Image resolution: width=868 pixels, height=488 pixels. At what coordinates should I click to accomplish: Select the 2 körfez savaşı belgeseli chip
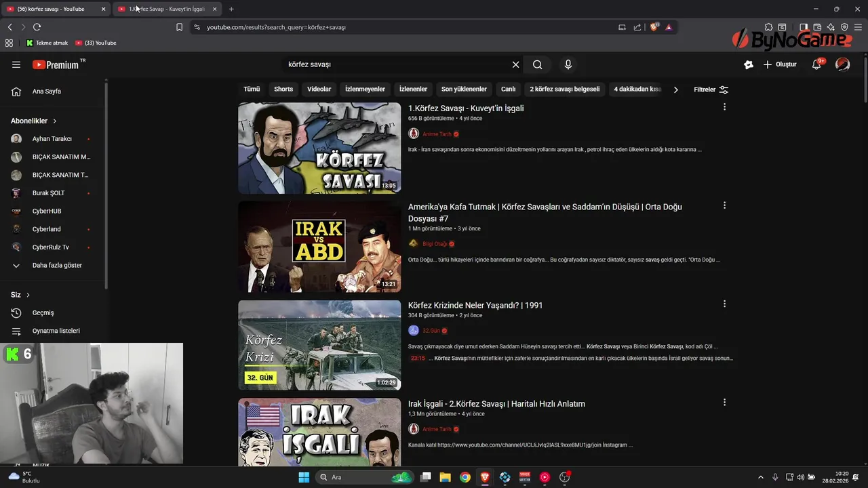pyautogui.click(x=564, y=89)
